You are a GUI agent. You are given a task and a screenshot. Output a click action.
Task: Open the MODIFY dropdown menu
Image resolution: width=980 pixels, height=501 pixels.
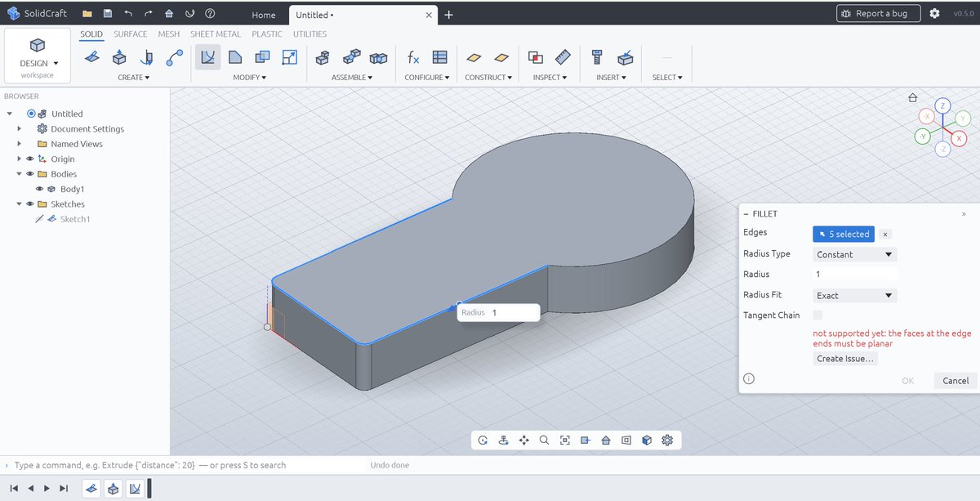[250, 78]
